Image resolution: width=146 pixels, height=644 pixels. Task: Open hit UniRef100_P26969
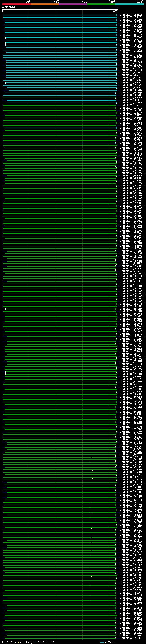131,32
